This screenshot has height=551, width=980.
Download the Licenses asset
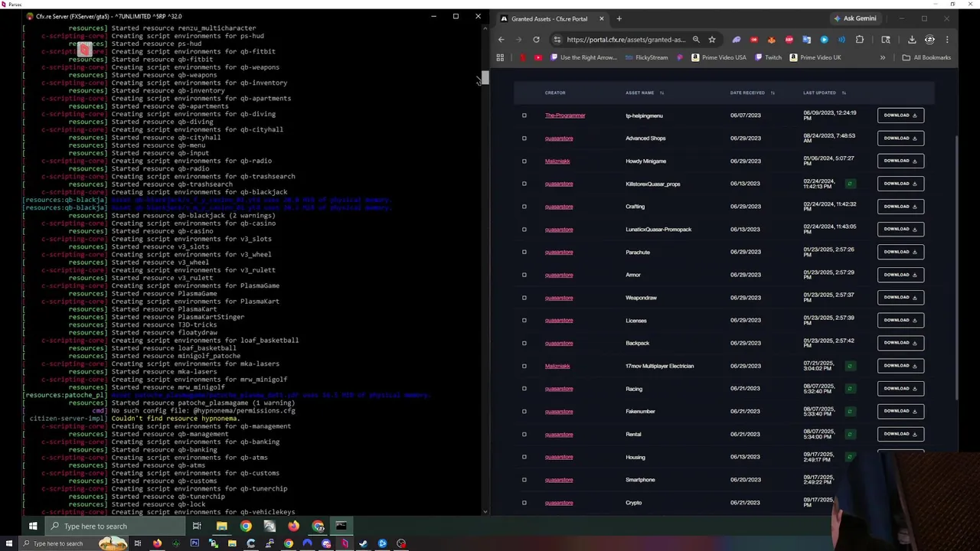[900, 320]
